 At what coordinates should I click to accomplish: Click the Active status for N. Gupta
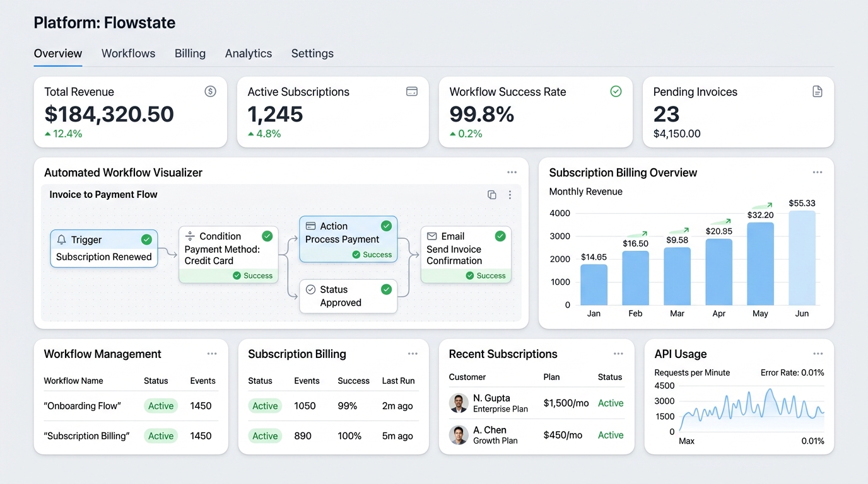pyautogui.click(x=611, y=403)
